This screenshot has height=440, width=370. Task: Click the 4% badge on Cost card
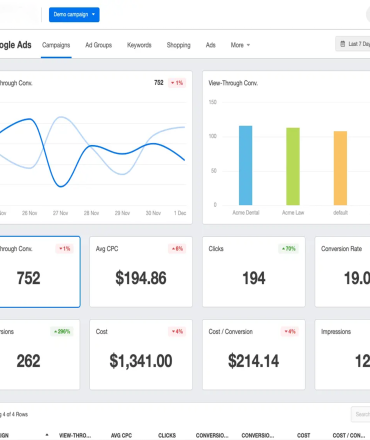click(x=177, y=331)
